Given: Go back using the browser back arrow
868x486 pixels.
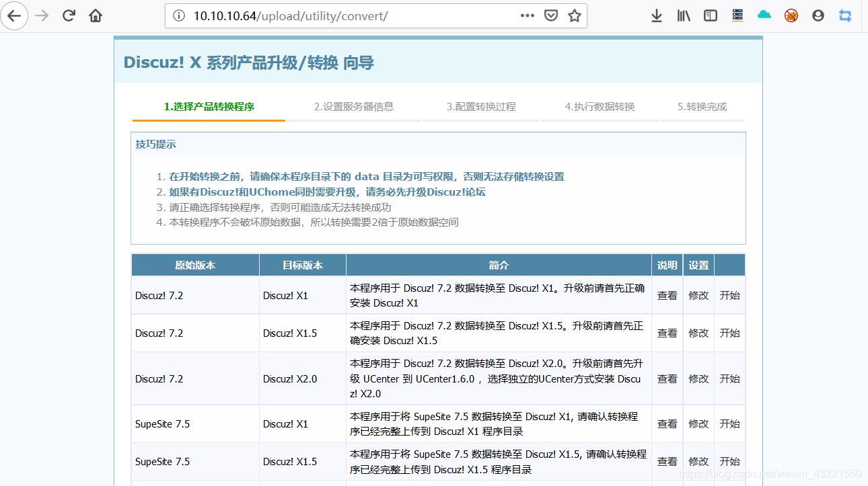Looking at the screenshot, I should pyautogui.click(x=15, y=15).
